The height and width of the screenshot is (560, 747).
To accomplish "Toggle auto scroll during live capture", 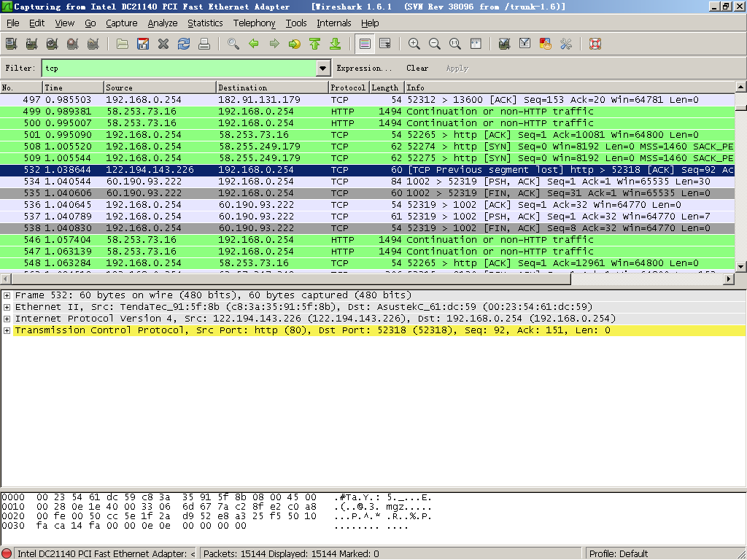I will tap(385, 44).
